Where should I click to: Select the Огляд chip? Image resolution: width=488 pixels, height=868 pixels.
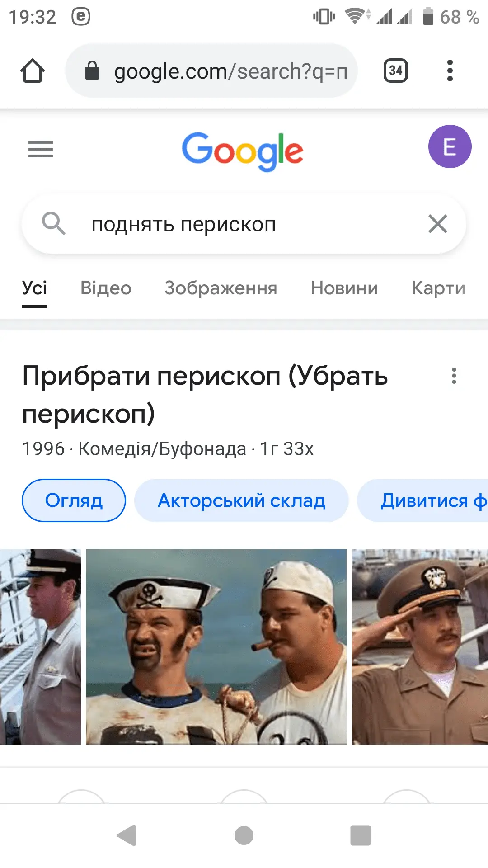pos(74,500)
